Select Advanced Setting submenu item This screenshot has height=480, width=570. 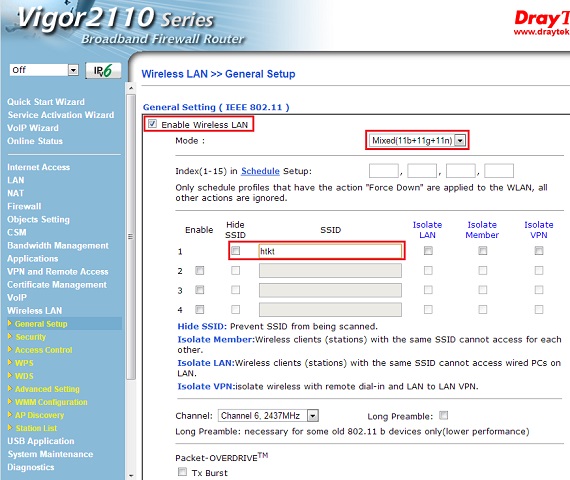[47, 389]
